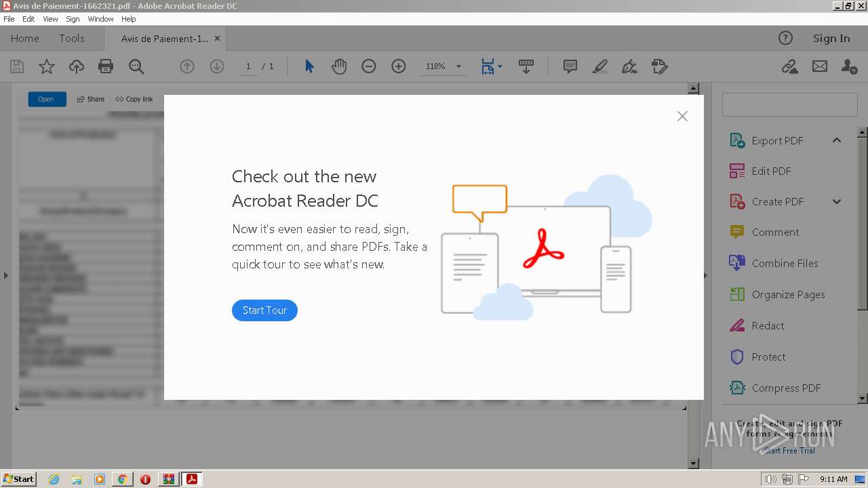This screenshot has width=868, height=488.
Task: Click the Share with others person icon
Action: [849, 66]
